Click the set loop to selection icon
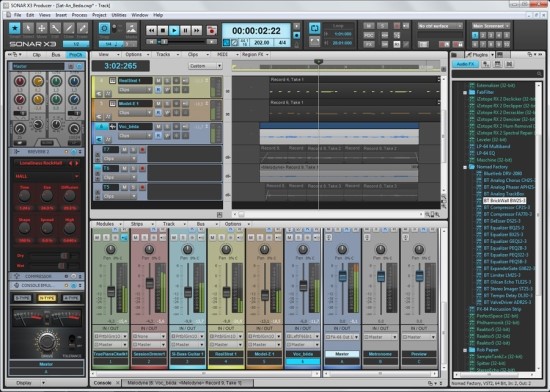This screenshot has width=550, height=392. 315,42
